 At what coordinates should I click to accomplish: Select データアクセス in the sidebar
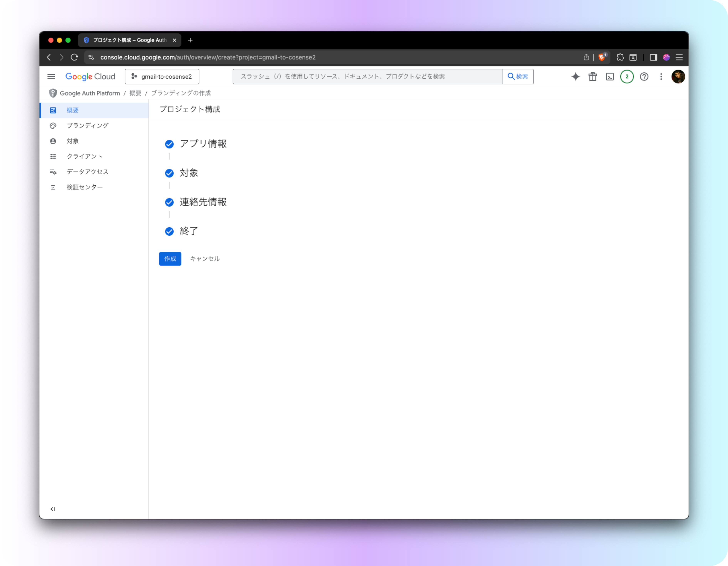[x=94, y=172]
